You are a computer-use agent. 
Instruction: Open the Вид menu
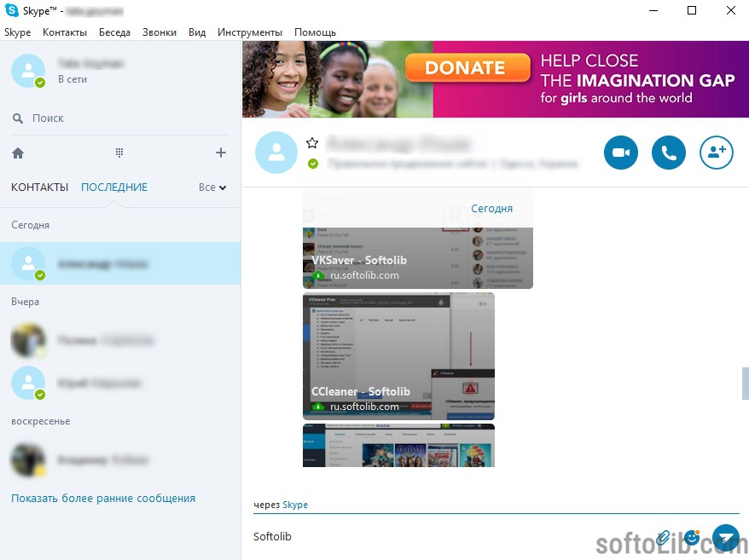coord(197,32)
